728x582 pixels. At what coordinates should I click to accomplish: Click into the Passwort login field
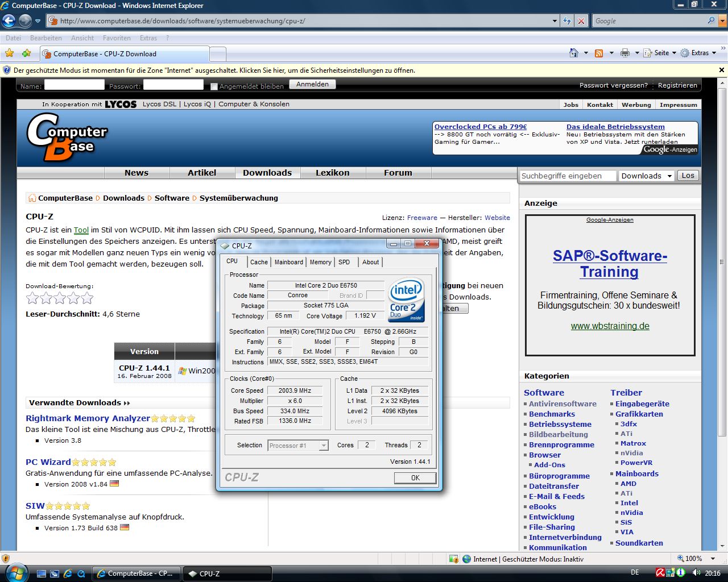[173, 85]
